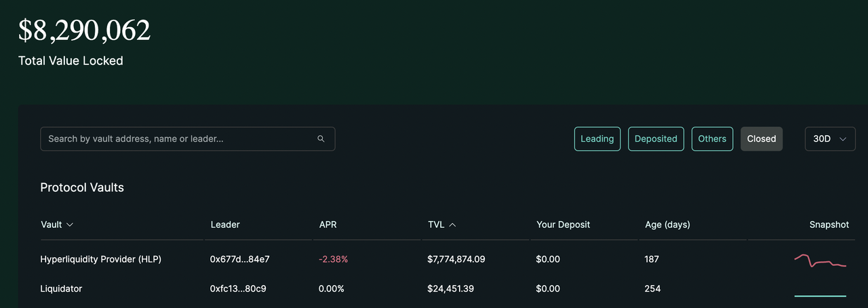
Task: Toggle the Leading vaults filter
Action: pyautogui.click(x=597, y=139)
